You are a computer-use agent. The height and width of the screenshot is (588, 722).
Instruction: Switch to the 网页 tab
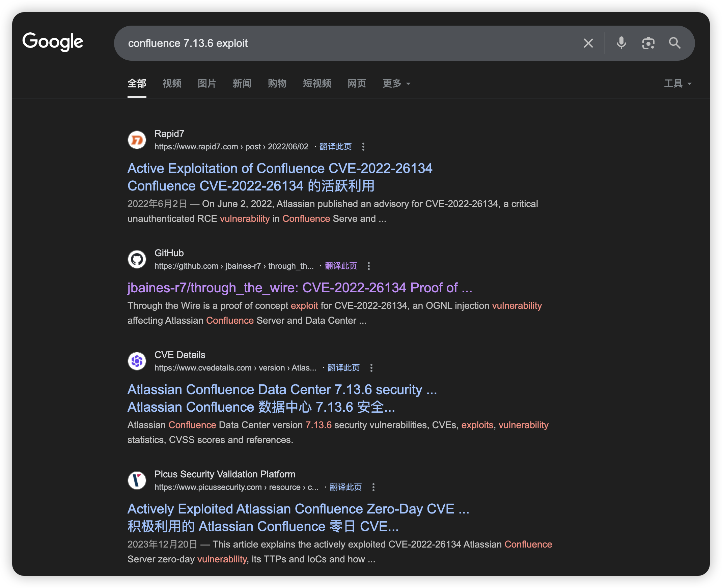click(357, 83)
